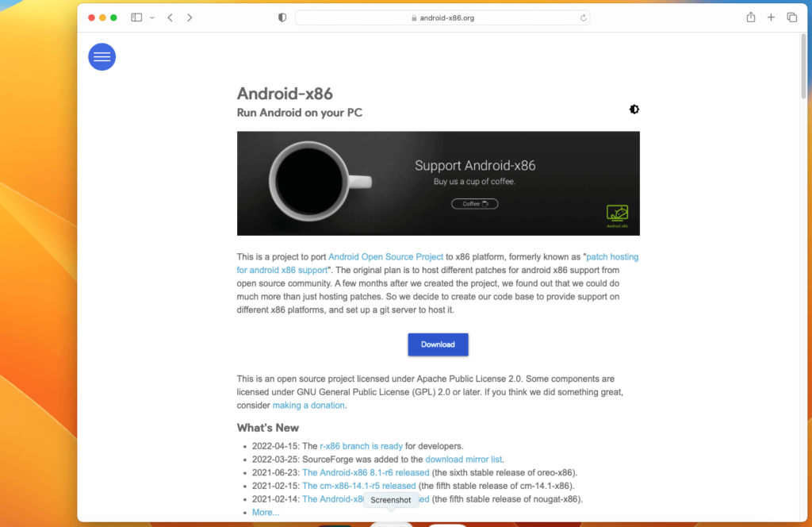The height and width of the screenshot is (527, 812).
Task: Follow the making a donation link
Action: 308,405
